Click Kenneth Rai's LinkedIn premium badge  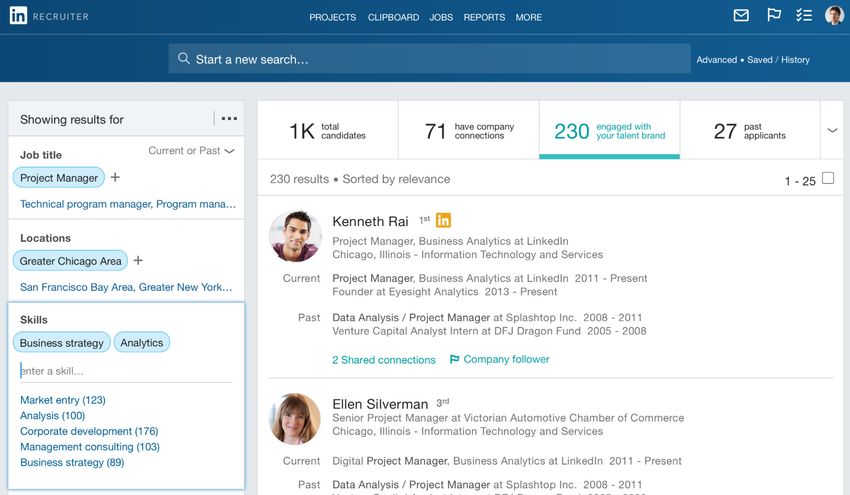443,220
